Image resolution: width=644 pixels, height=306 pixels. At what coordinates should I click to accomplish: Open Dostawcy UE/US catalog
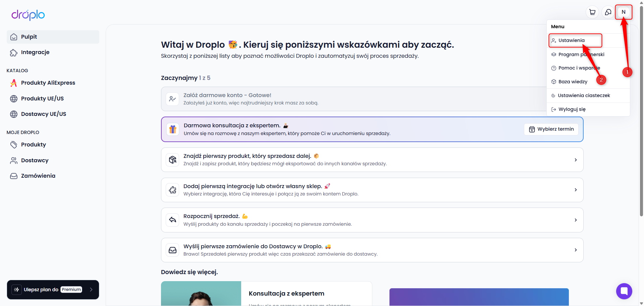(x=53, y=114)
